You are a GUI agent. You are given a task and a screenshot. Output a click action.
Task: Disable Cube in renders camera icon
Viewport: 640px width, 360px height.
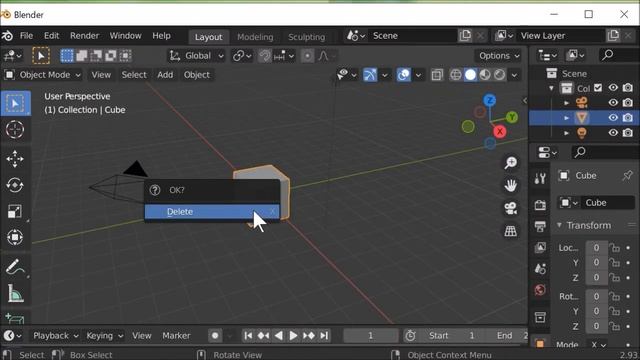click(628, 118)
